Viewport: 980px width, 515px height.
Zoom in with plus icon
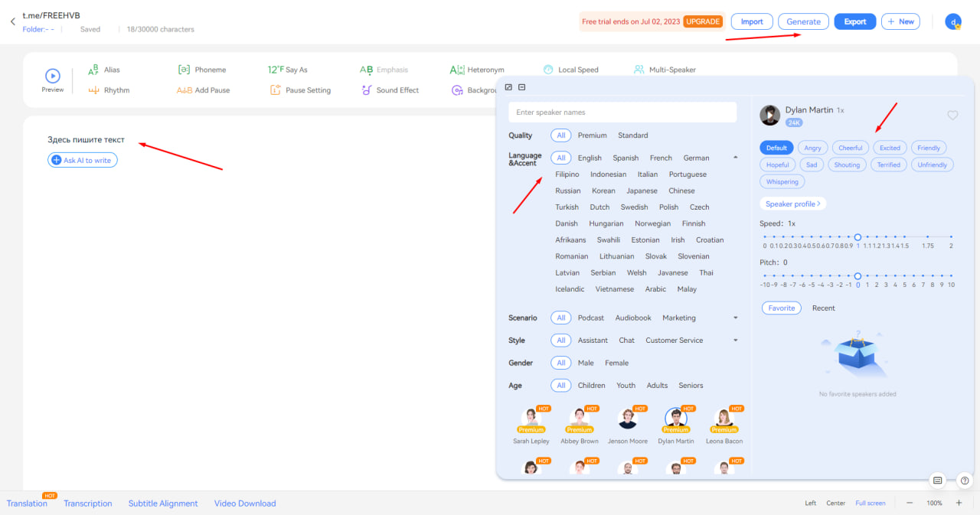(959, 503)
